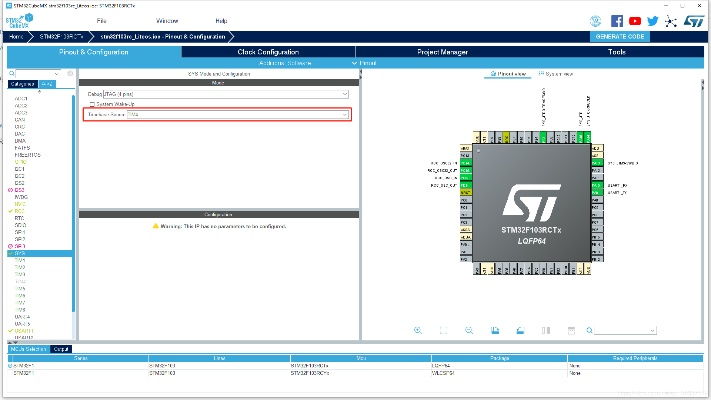The image size is (711, 400).
Task: Open ST Facebook page icon
Action: click(617, 20)
